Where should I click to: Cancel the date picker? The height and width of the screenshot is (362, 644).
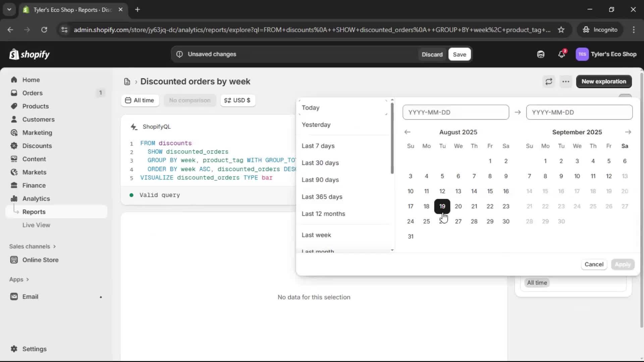[x=594, y=264]
